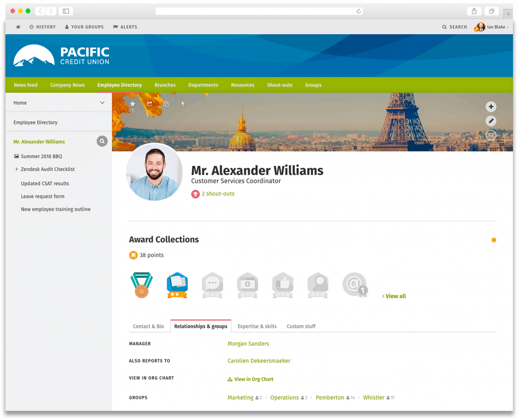Toggle the browser sidebar button
Screen dimensions: 518x420
pos(66,11)
